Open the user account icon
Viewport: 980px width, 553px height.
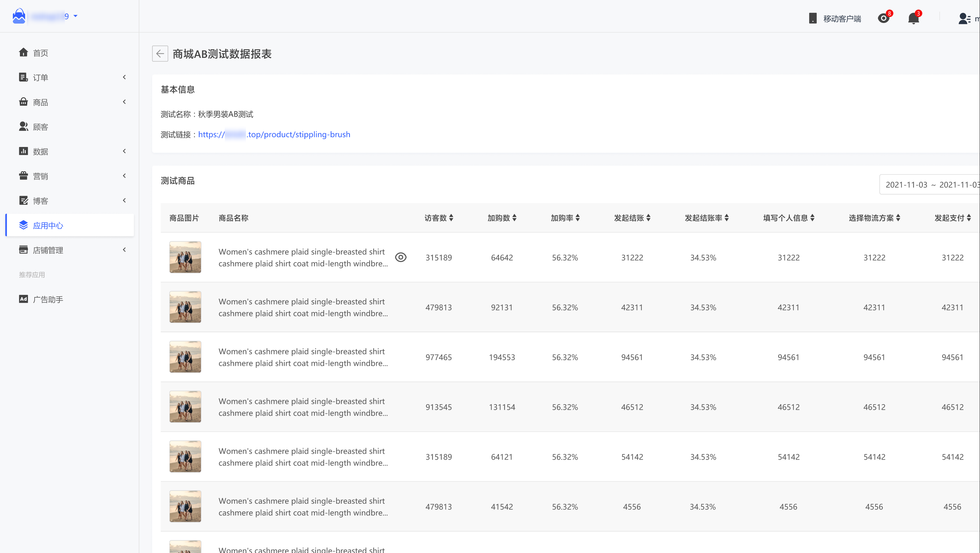click(964, 18)
